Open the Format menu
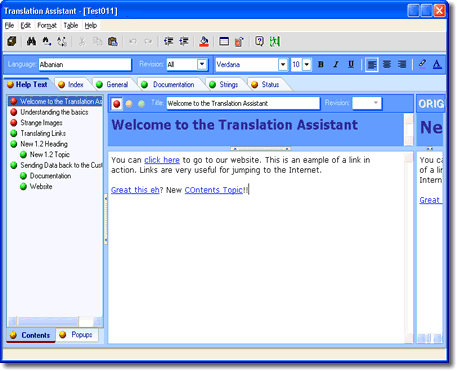Image resolution: width=457 pixels, height=371 pixels. tap(47, 25)
